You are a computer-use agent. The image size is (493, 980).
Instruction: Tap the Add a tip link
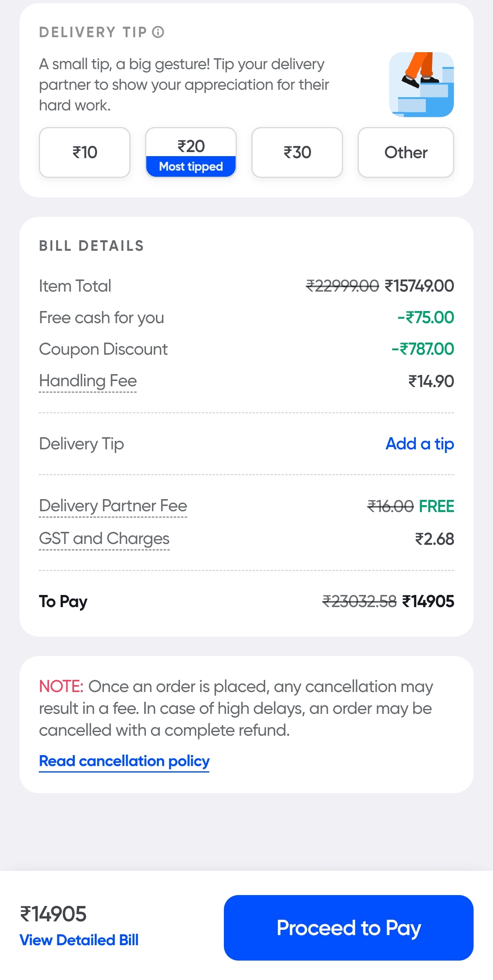(419, 444)
